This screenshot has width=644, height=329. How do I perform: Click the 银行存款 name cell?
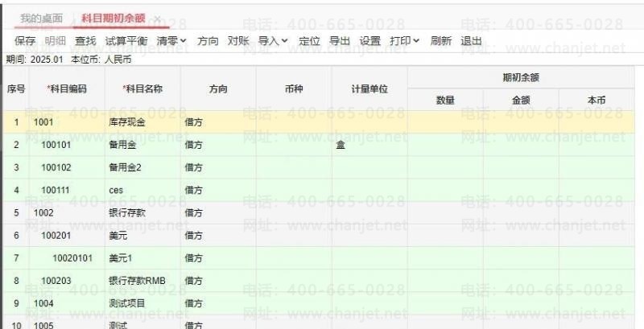(x=142, y=212)
